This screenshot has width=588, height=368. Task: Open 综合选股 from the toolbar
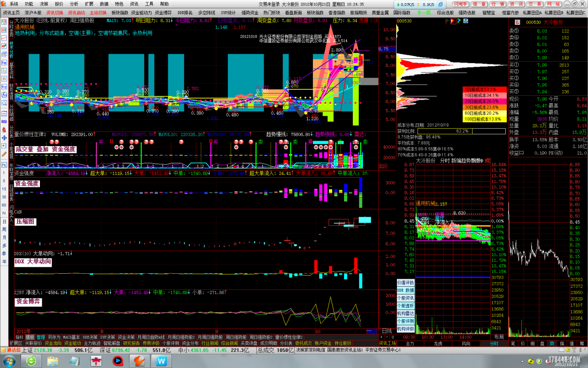(x=445, y=12)
